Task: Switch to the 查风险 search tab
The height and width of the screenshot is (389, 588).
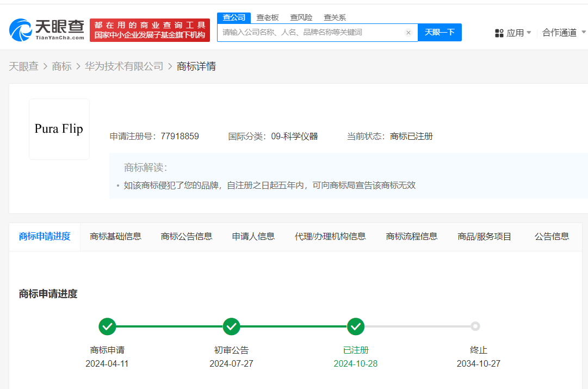Action: [301, 17]
